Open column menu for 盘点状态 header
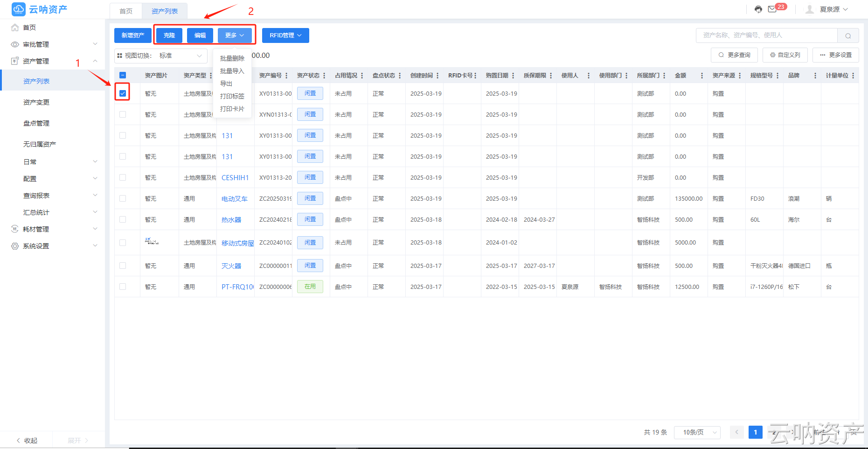The height and width of the screenshot is (449, 868). pos(400,76)
